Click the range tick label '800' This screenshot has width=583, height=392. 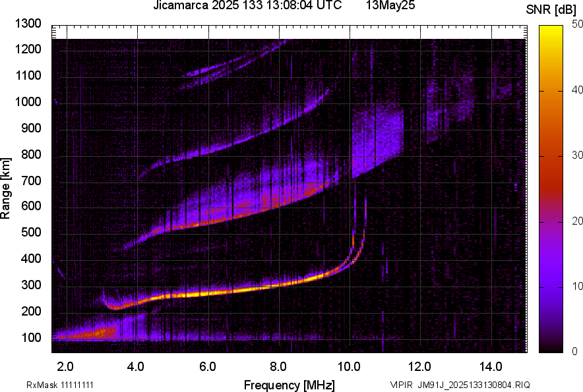[31, 154]
